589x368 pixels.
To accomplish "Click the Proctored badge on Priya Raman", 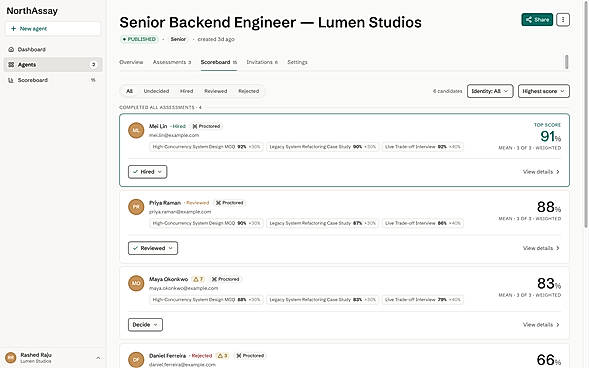I will pos(229,203).
